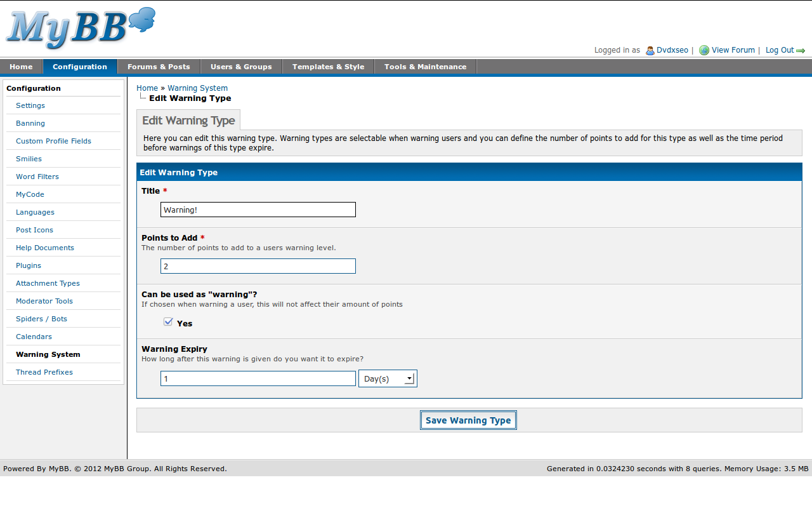
Task: Click the MyBB logo
Action: (80, 29)
